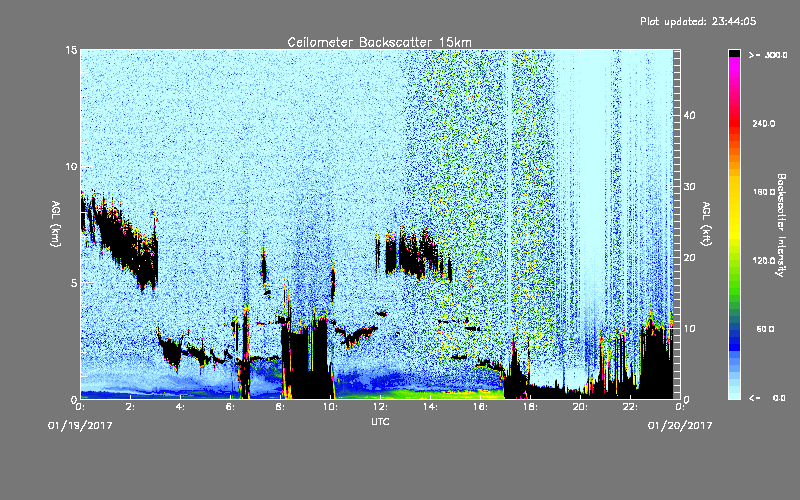Select the UTC axis label
The width and height of the screenshot is (800, 500).
tap(380, 421)
